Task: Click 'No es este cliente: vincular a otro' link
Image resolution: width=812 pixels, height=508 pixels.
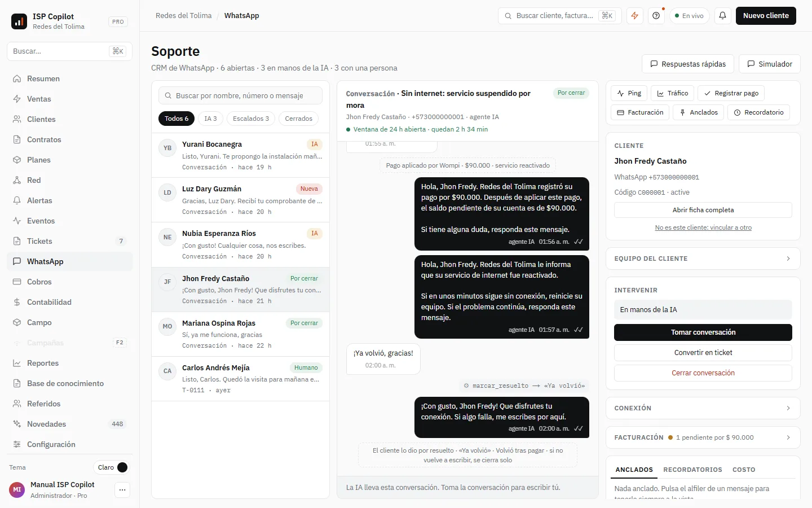Action: pos(703,227)
